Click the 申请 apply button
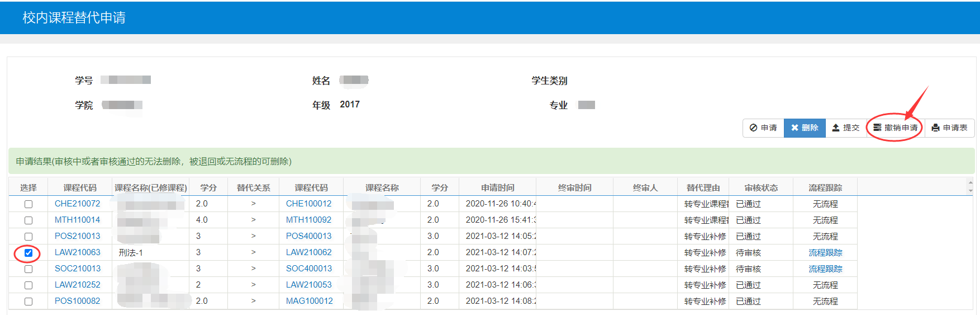The image size is (980, 315). (x=763, y=128)
